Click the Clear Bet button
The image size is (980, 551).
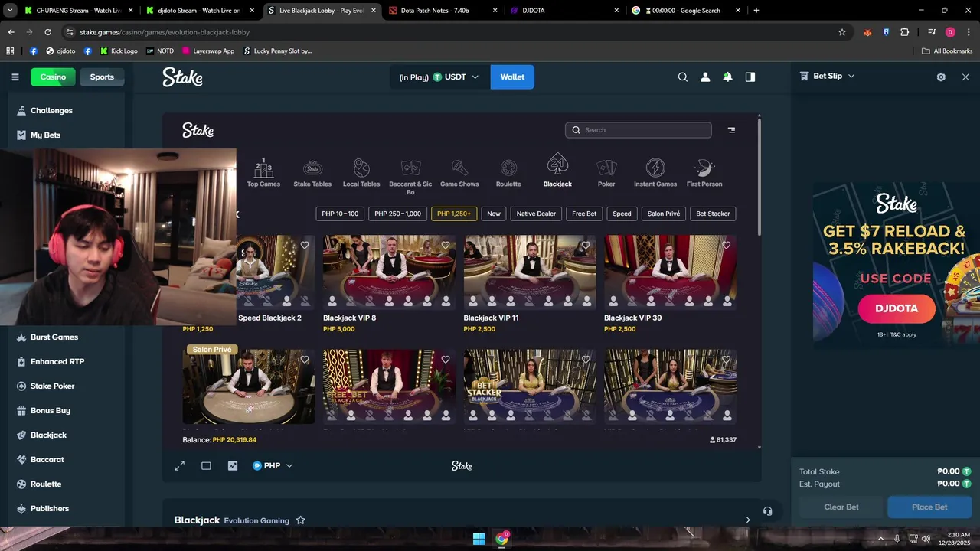click(841, 507)
